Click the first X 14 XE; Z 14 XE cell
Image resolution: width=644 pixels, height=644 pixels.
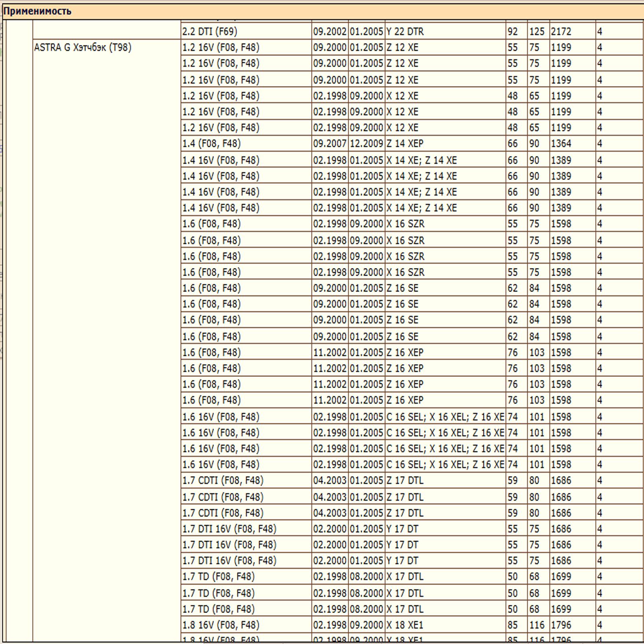pos(445,160)
